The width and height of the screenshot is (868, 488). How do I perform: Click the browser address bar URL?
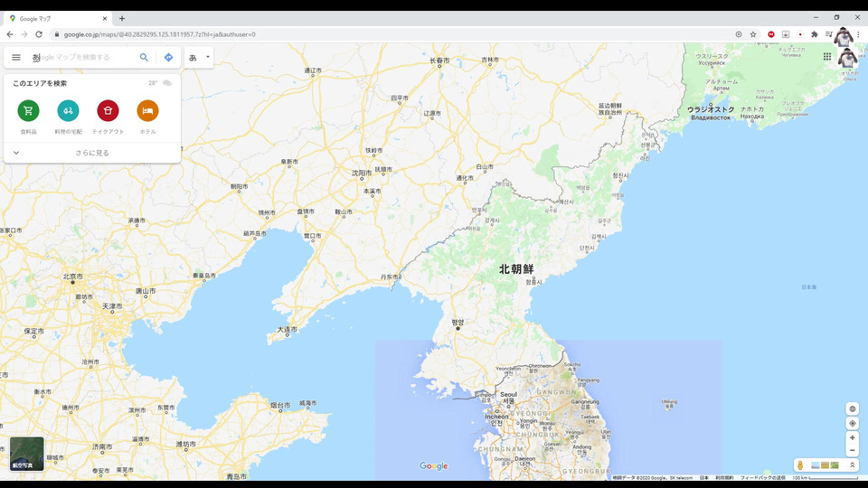click(159, 34)
